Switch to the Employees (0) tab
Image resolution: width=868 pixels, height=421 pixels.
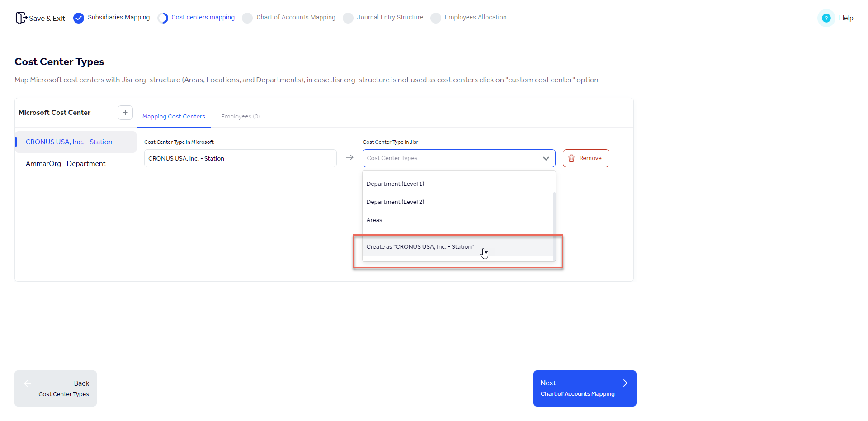[240, 116]
